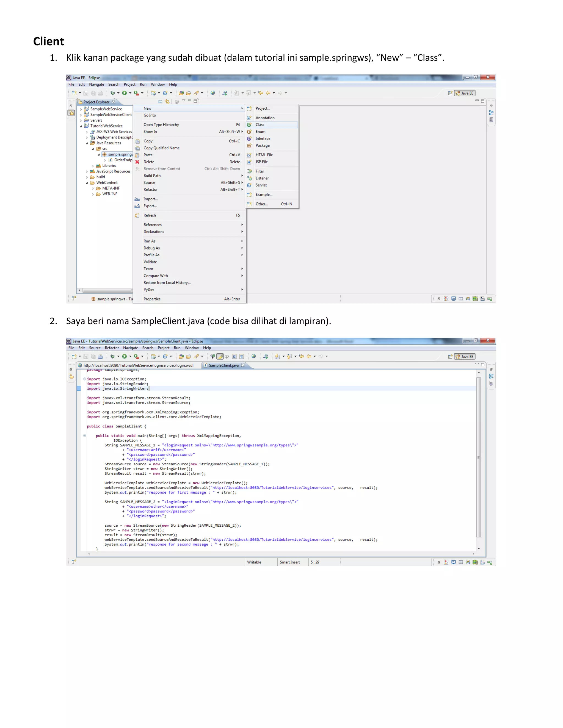The width and height of the screenshot is (563, 728).
Task: Collapse the main method fold marker
Action: point(84,436)
